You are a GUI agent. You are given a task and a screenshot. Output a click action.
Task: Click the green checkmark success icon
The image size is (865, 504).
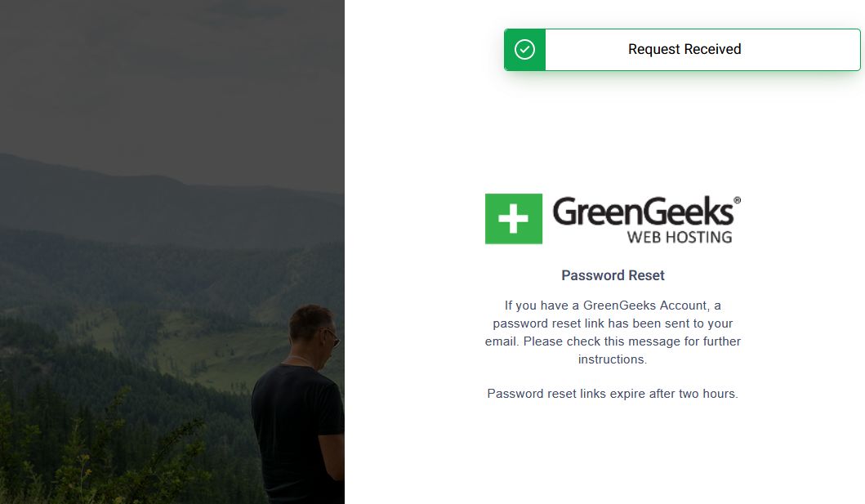524,50
